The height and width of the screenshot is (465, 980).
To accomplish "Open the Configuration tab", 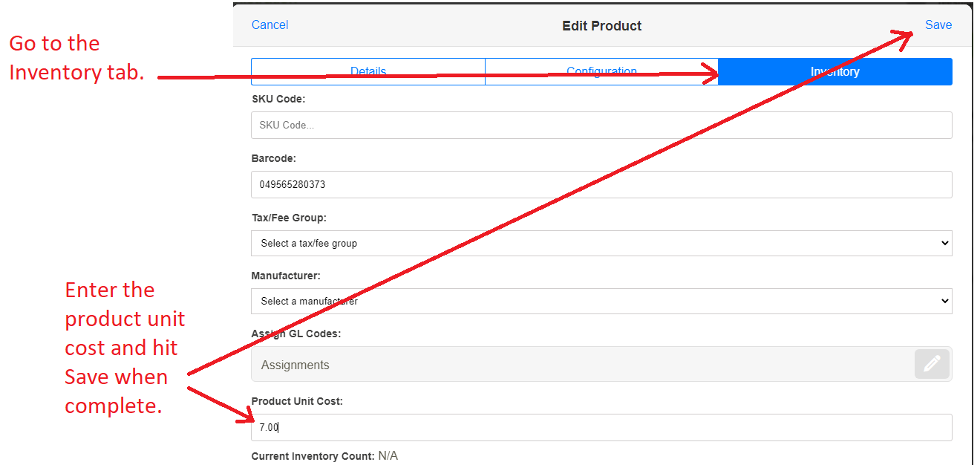I will [x=601, y=72].
